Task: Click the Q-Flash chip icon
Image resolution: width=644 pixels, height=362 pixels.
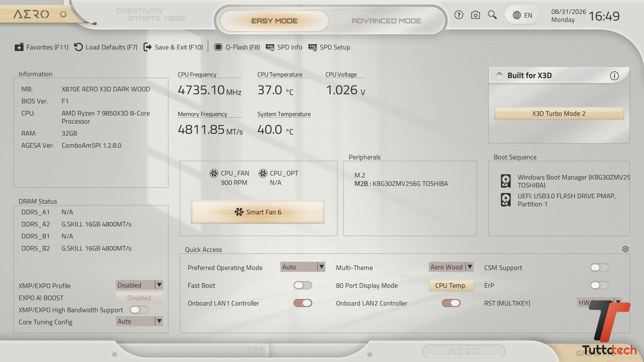Action: [x=218, y=47]
